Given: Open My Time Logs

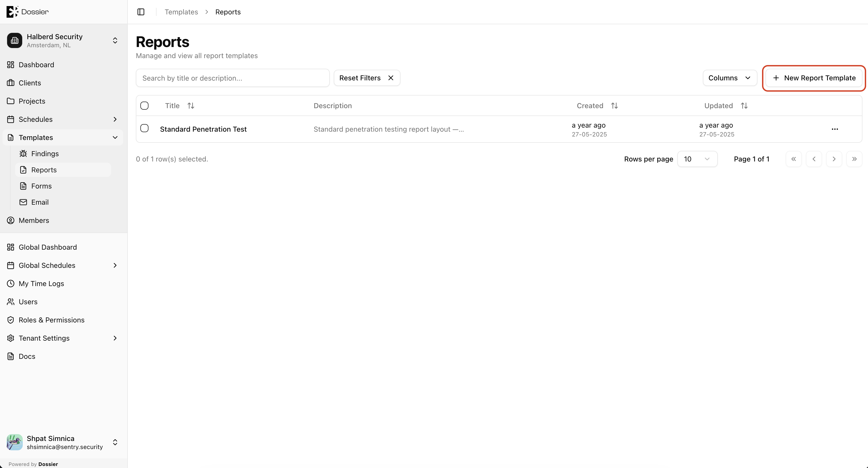Looking at the screenshot, I should coord(63,284).
